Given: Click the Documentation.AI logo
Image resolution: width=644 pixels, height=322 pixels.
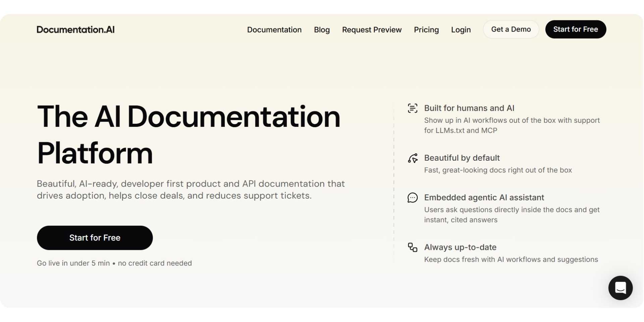Looking at the screenshot, I should [75, 30].
